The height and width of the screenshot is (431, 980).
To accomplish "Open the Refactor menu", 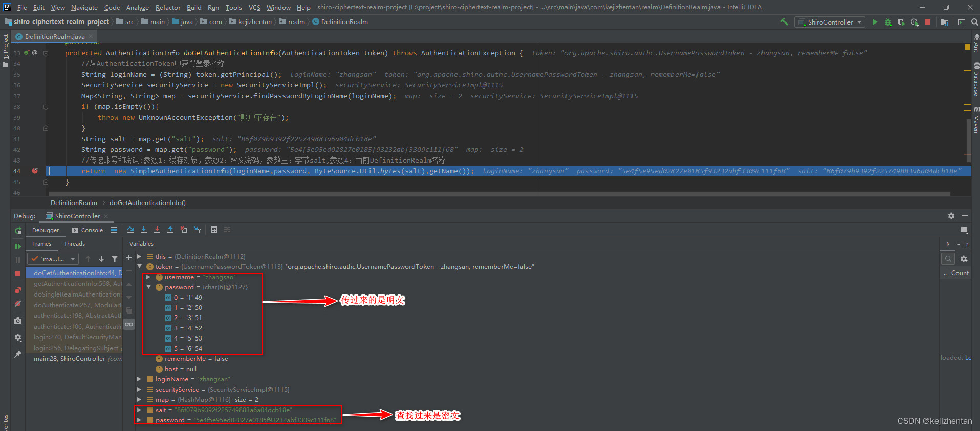I will [168, 7].
